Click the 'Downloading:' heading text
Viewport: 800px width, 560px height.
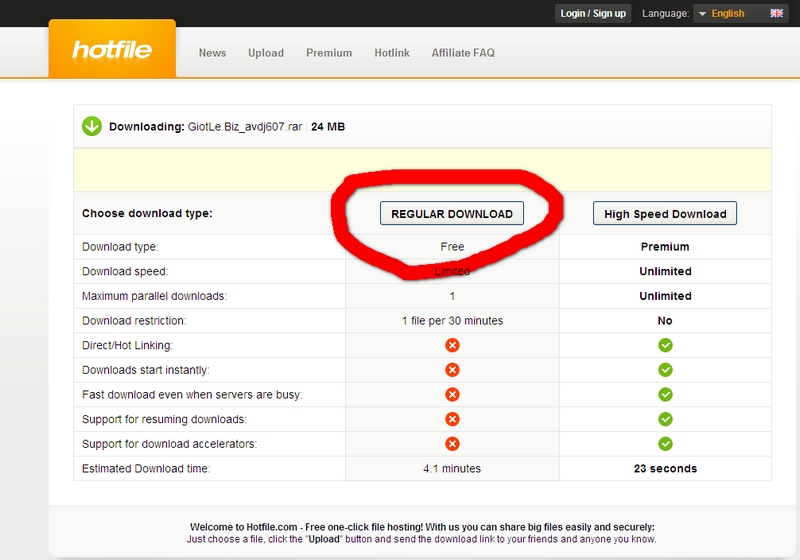click(x=147, y=126)
